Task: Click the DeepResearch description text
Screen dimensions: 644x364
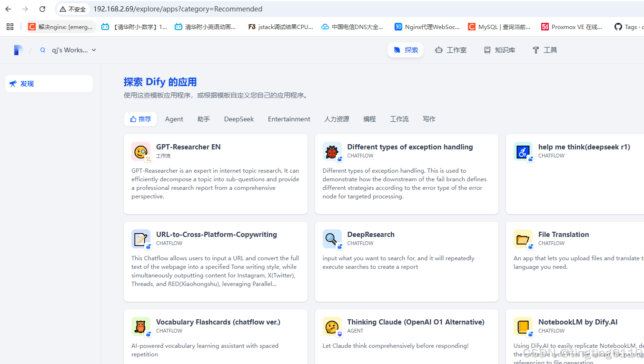Action: pos(398,263)
